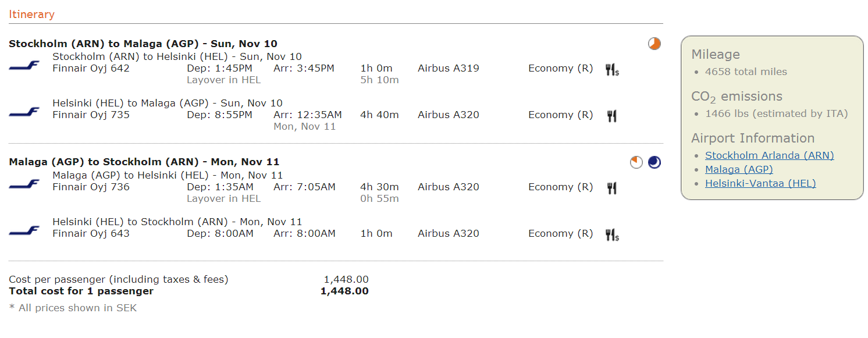Open the Stockholm Arlanda (ARN) airport link
Screen dimensions: 868x338
point(769,155)
